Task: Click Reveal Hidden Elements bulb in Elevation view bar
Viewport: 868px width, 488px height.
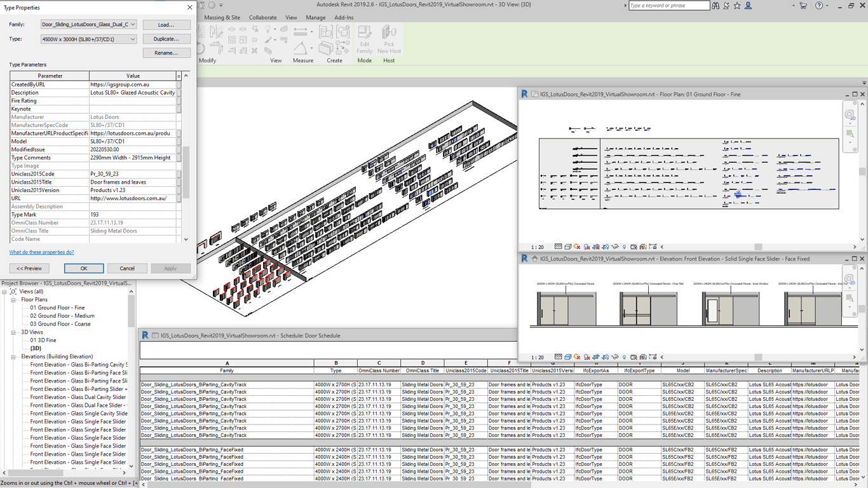Action: [624, 357]
